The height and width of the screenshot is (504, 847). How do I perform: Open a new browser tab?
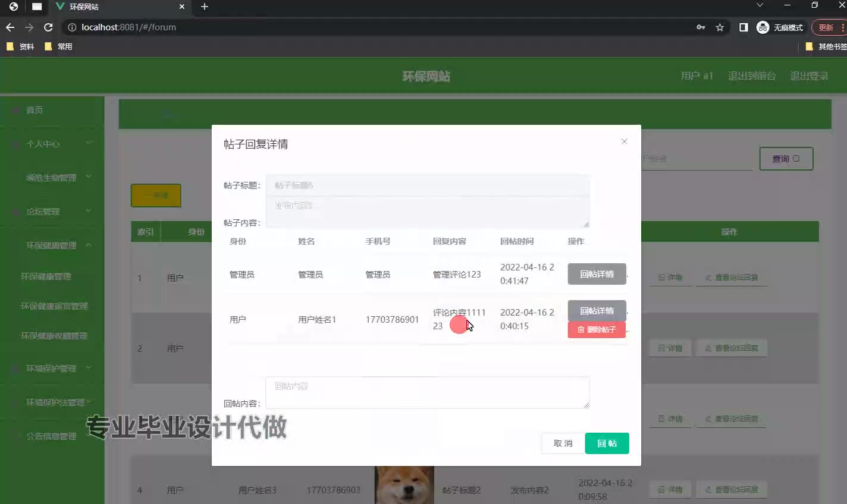205,7
